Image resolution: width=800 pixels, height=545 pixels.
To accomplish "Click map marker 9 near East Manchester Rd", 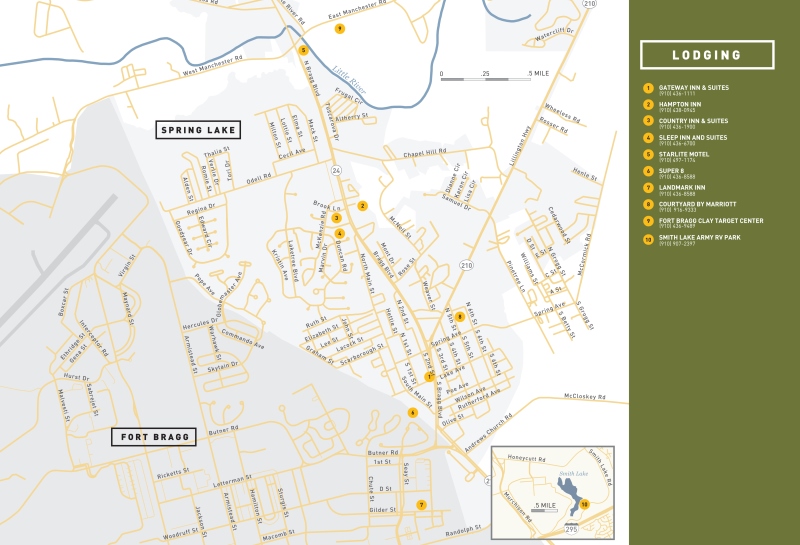I will [340, 29].
